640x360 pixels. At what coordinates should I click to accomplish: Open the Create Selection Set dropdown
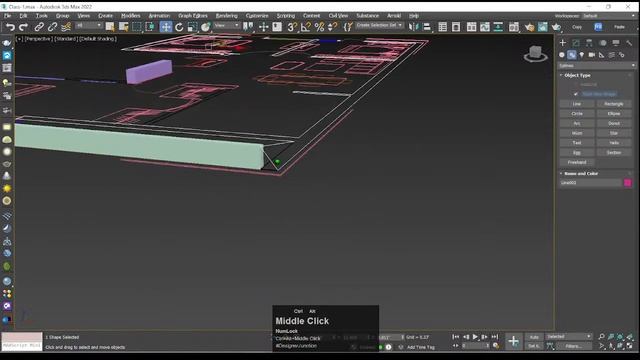pos(379,26)
